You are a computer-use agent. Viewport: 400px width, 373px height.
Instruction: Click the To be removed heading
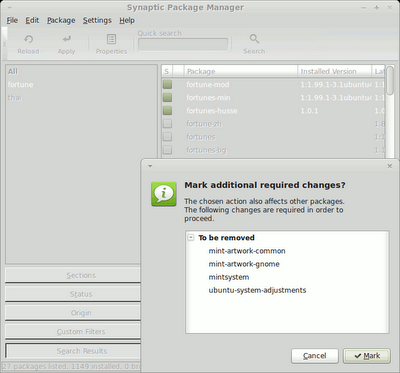[x=226, y=238]
